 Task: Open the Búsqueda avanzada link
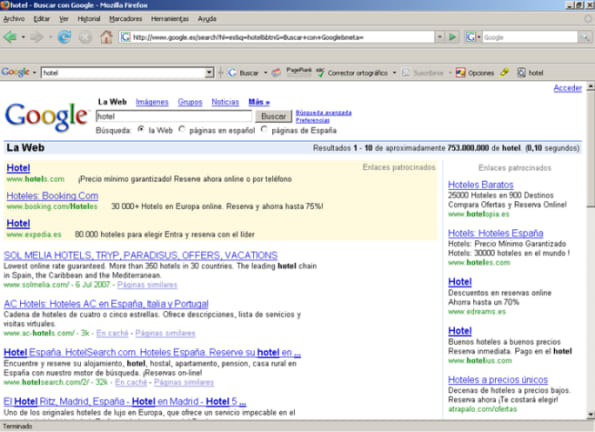point(323,113)
